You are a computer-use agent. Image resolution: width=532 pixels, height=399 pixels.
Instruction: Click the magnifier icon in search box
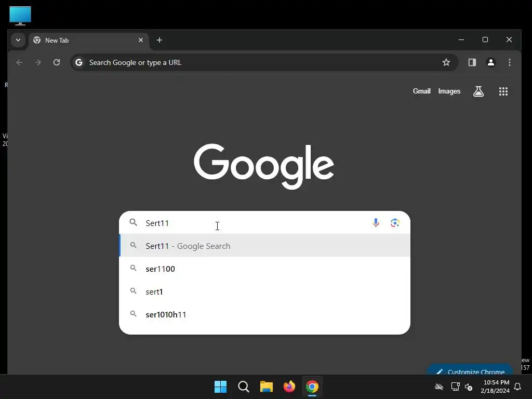coord(134,222)
